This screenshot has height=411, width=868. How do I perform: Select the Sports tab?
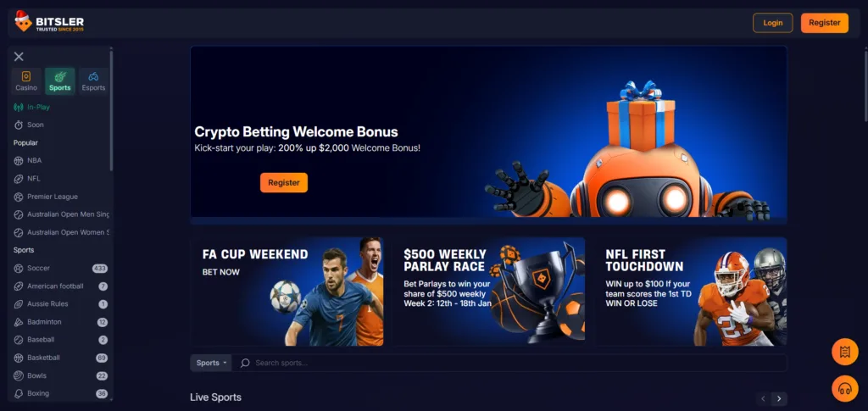coord(60,81)
